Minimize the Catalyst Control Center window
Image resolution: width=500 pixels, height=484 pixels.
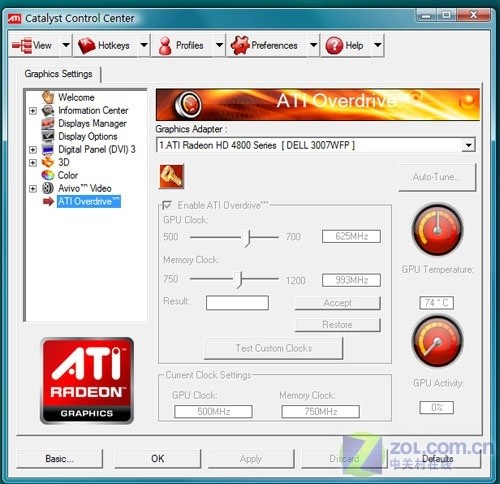pos(426,15)
